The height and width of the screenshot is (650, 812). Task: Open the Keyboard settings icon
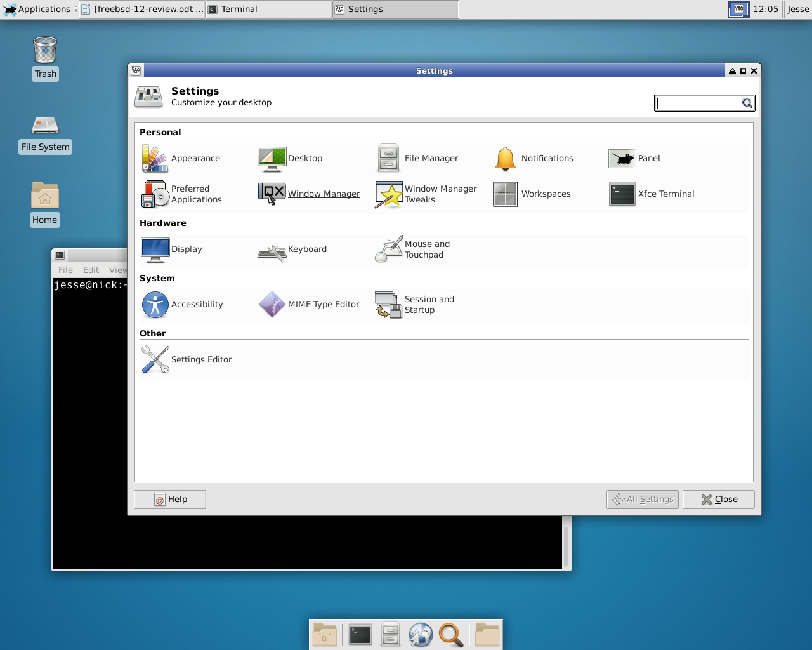point(272,252)
